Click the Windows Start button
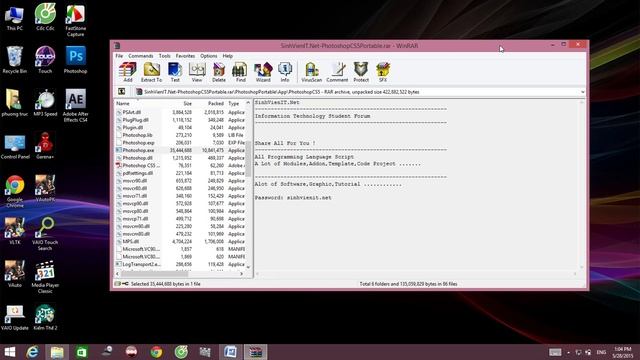The height and width of the screenshot is (360, 640). coord(9,352)
